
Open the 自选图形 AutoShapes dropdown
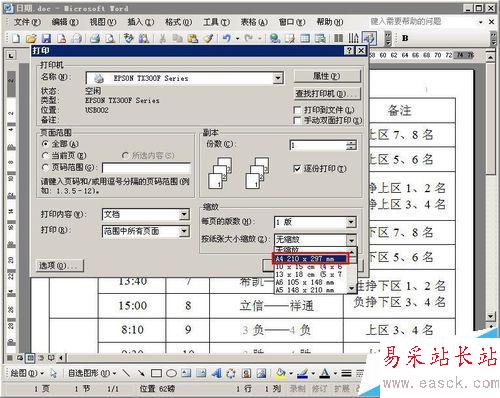92,373
